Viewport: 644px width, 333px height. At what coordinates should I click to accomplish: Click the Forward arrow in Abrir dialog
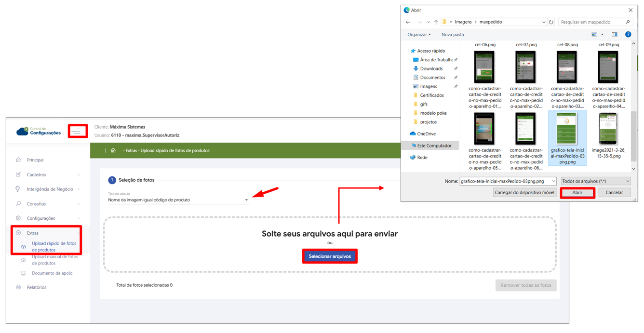click(419, 22)
